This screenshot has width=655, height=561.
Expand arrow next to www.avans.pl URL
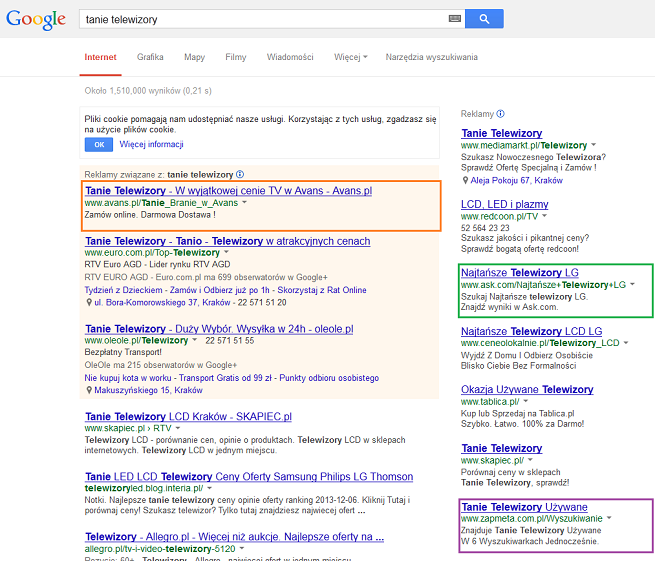(244, 203)
